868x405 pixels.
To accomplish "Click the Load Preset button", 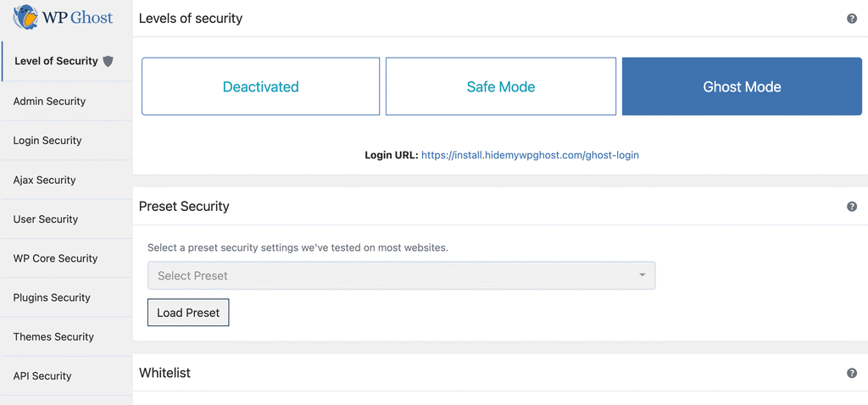I will (188, 313).
